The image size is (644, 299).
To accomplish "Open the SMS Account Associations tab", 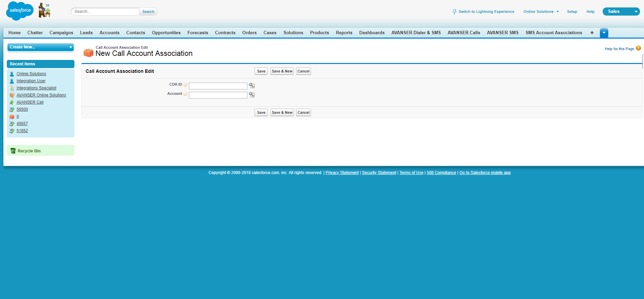I will point(554,33).
